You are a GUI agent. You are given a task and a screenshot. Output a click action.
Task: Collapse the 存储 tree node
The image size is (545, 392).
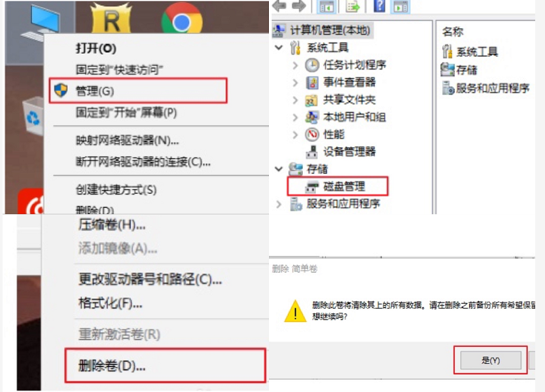point(279,169)
